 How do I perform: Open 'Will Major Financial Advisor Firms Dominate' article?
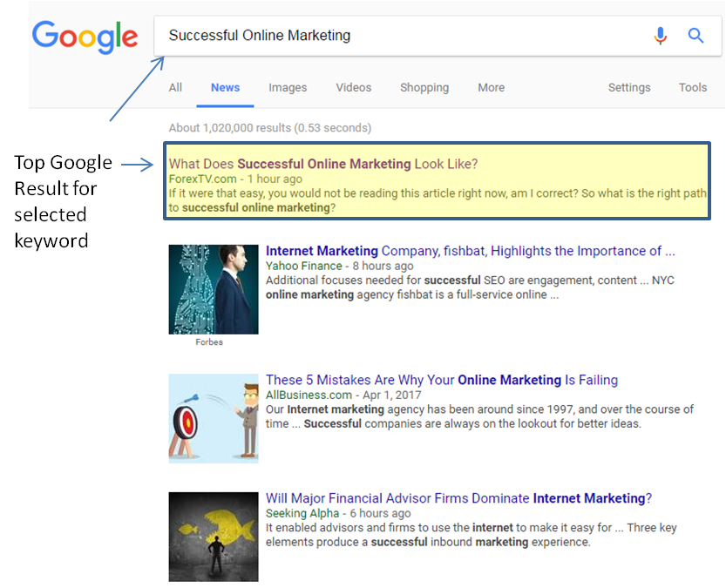point(458,498)
